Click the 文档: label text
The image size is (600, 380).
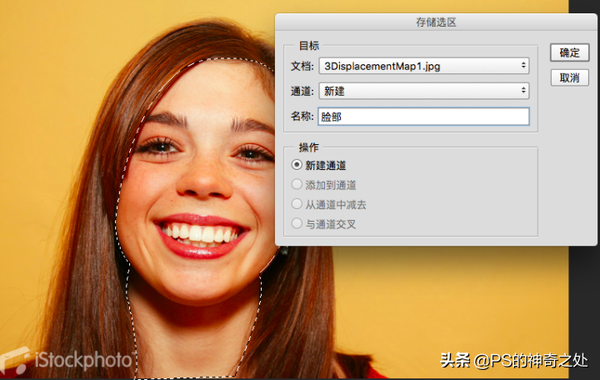coord(302,66)
